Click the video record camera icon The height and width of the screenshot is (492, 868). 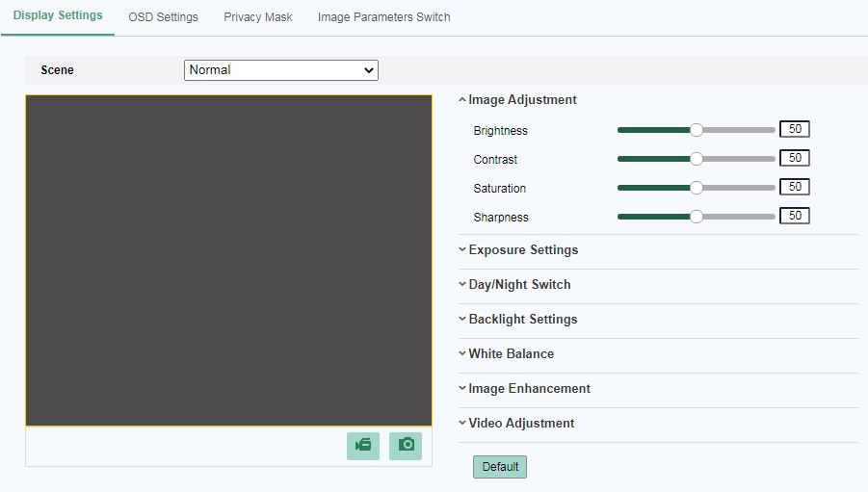click(363, 445)
